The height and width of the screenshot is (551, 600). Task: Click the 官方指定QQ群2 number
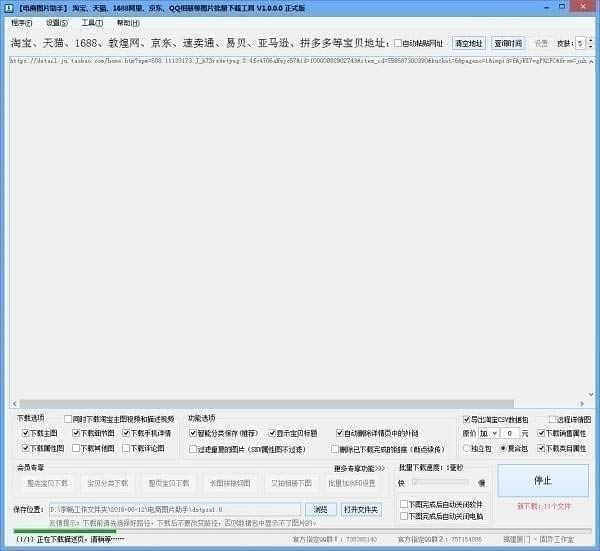[x=466, y=540]
